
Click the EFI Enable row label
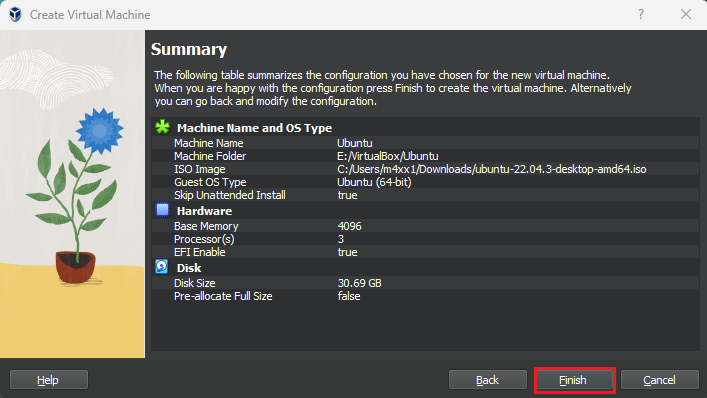point(200,252)
